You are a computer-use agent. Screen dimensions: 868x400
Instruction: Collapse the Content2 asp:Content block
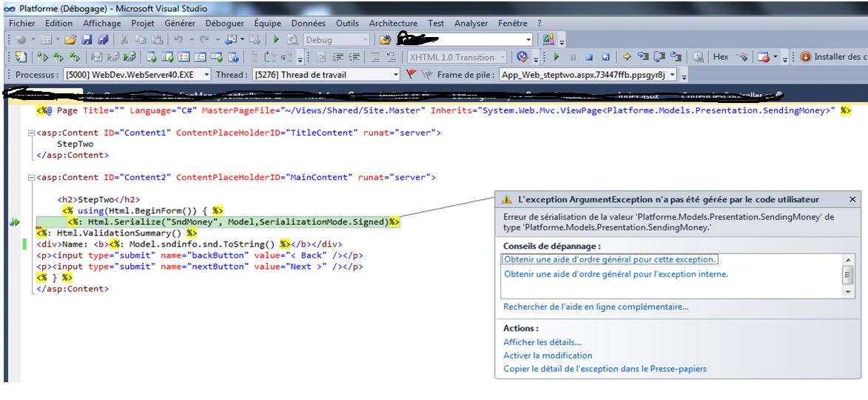pyautogui.click(x=30, y=178)
